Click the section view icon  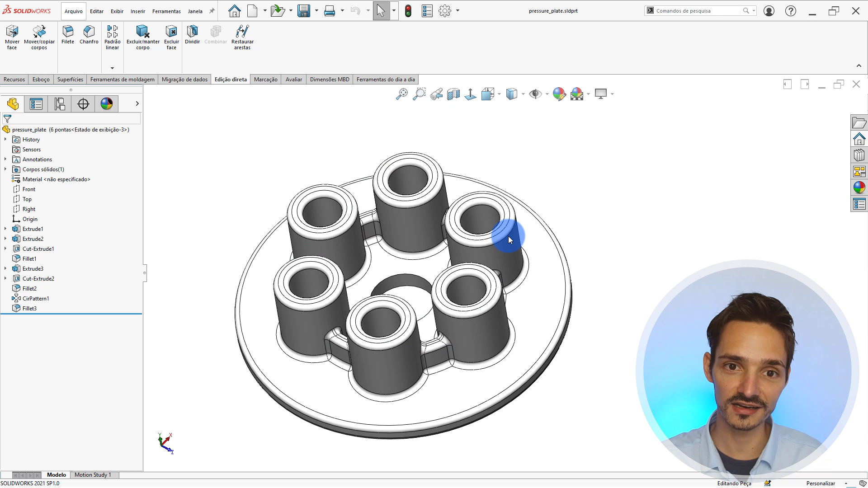point(453,94)
